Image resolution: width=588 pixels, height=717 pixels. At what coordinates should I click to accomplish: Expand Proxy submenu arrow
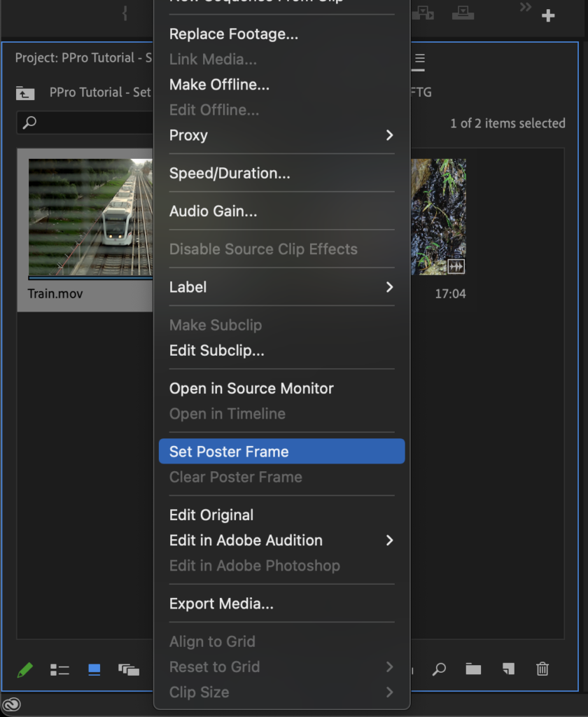tap(389, 135)
